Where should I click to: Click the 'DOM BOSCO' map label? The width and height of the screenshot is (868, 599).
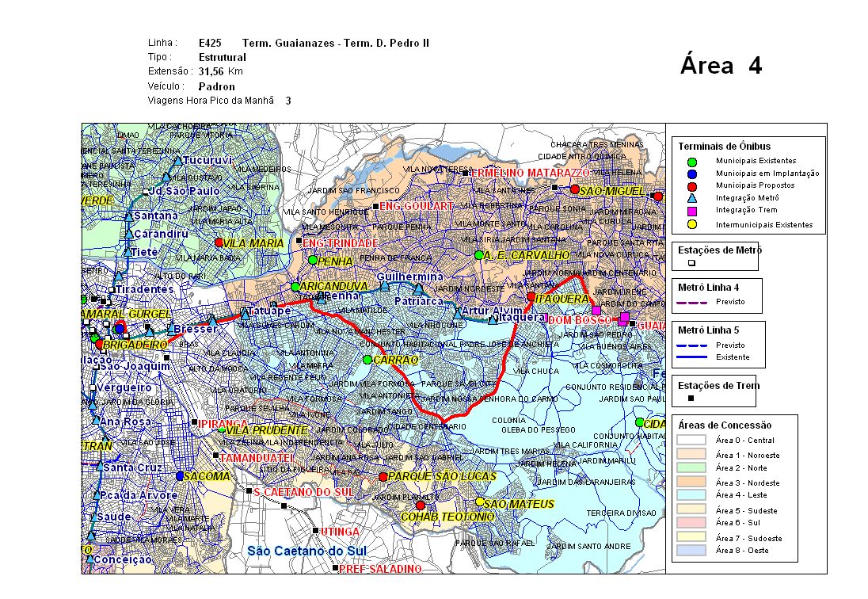pos(579,321)
